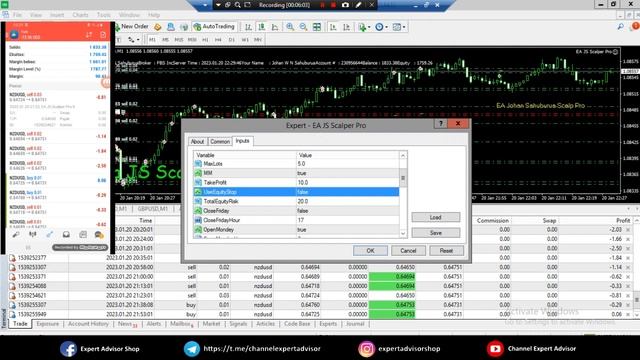The image size is (640, 360).
Task: Select the UseEquityStop highlighted row
Action: pyautogui.click(x=296, y=192)
